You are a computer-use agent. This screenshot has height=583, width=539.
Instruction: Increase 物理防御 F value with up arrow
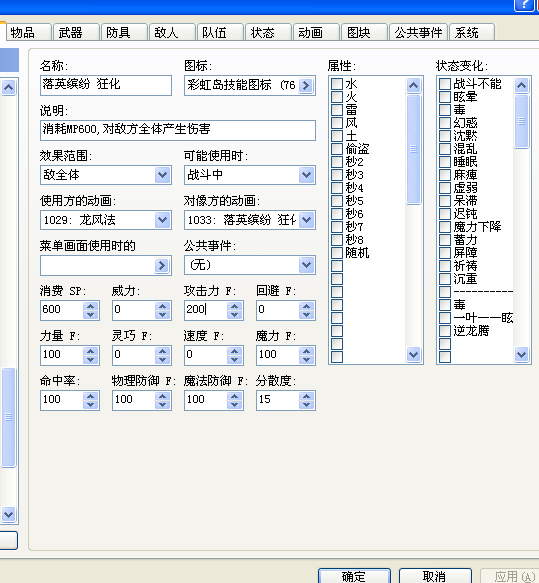(162, 396)
